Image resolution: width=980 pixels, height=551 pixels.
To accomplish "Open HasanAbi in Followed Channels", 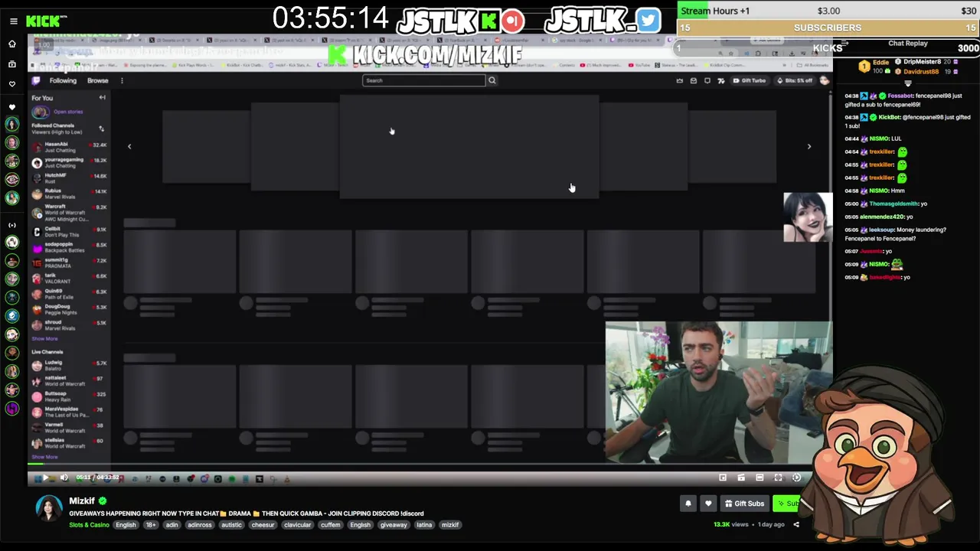I will click(69, 147).
